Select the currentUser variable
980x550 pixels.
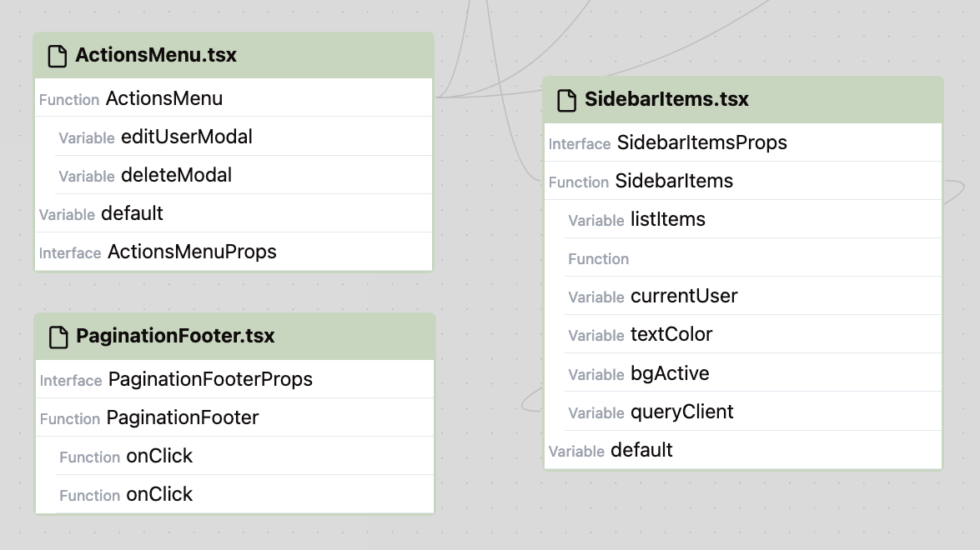[x=684, y=296]
